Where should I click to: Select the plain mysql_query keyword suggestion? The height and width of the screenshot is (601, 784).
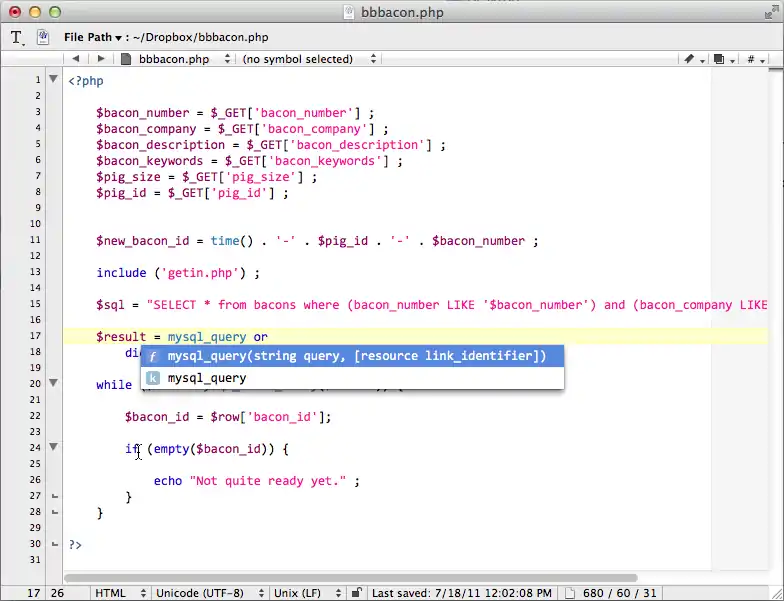coord(207,378)
